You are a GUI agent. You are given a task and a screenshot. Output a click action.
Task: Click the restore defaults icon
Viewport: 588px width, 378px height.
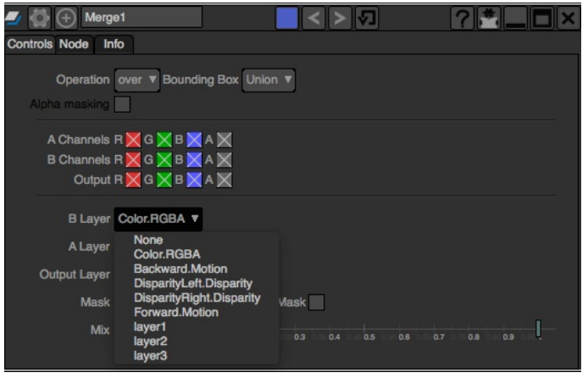pyautogui.click(x=367, y=18)
